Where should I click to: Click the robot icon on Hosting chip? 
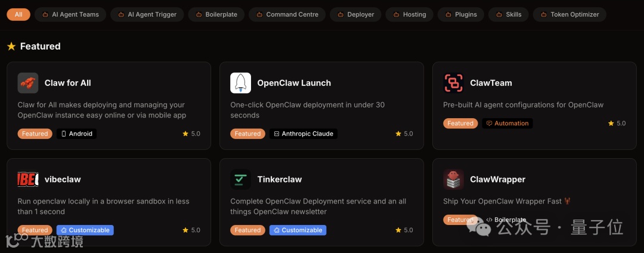pos(396,14)
